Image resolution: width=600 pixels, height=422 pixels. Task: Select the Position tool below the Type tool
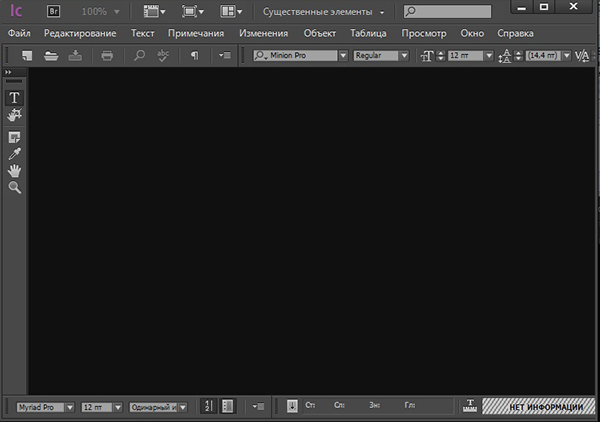(x=15, y=116)
